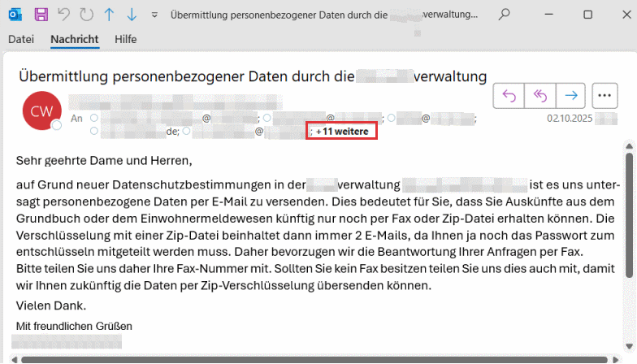Select the Nachricht tab

coord(74,39)
